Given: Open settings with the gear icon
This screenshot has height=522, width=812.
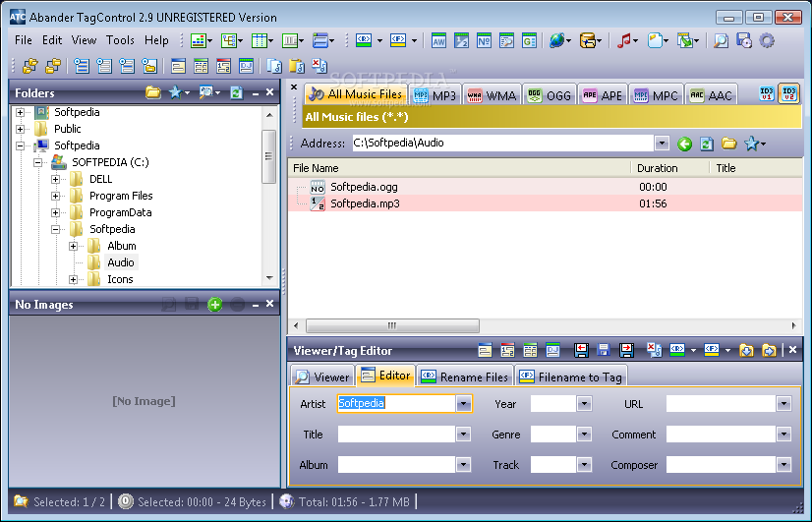Looking at the screenshot, I should pos(767,40).
